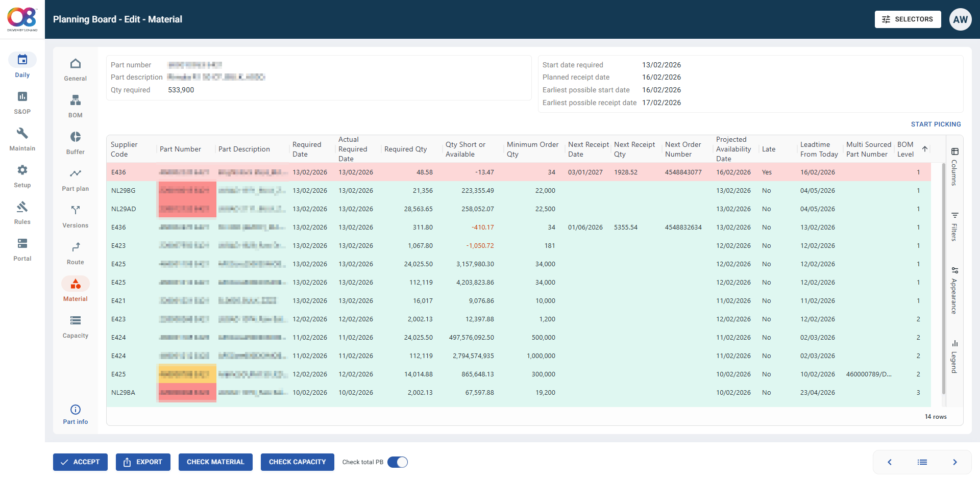The width and height of the screenshot is (980, 482).
Task: Click the next receipt date 03/01/2027
Action: (x=585, y=172)
